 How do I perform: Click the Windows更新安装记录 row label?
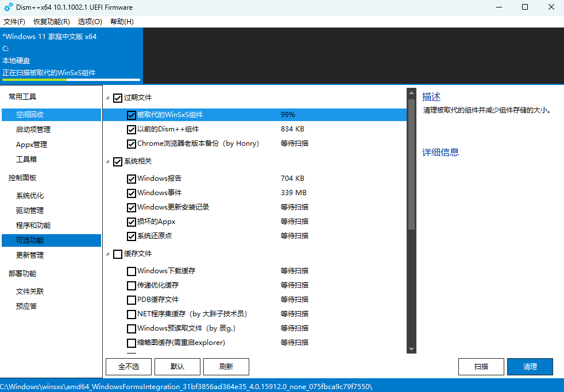pyautogui.click(x=173, y=207)
